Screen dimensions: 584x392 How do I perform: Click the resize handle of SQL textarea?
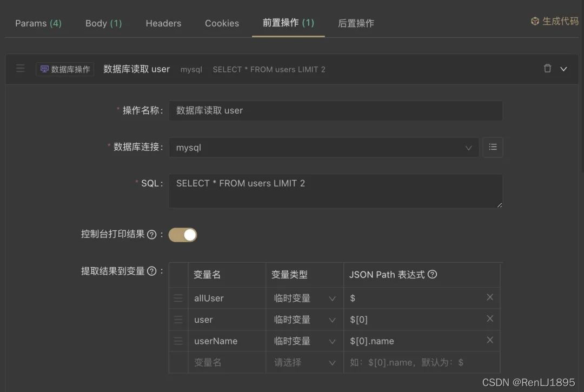tap(500, 205)
